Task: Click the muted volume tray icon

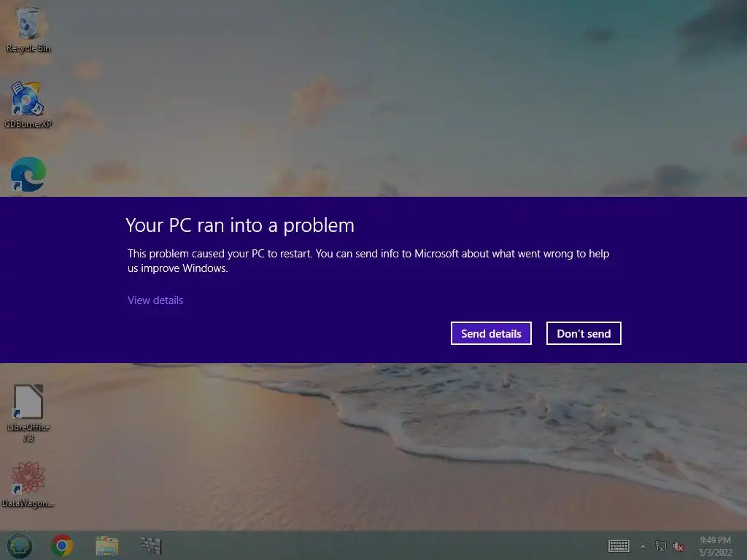Action: tap(678, 546)
